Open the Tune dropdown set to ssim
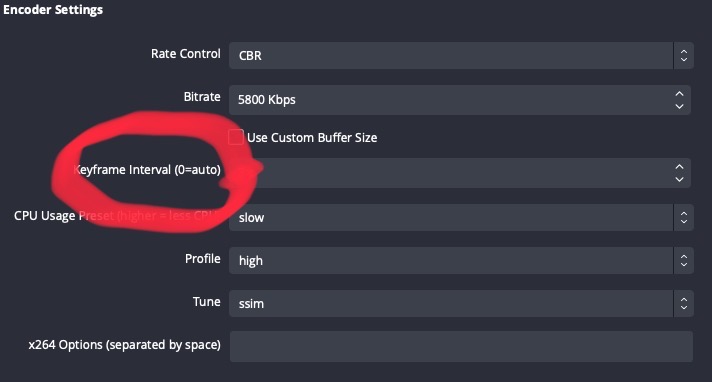The width and height of the screenshot is (712, 382). tap(461, 303)
